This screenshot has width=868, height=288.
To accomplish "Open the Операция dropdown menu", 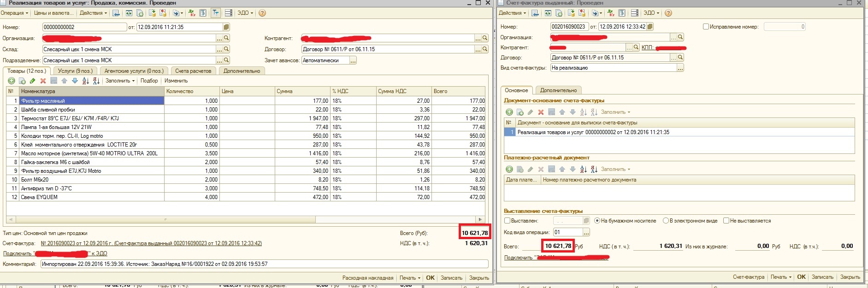I will 14,13.
